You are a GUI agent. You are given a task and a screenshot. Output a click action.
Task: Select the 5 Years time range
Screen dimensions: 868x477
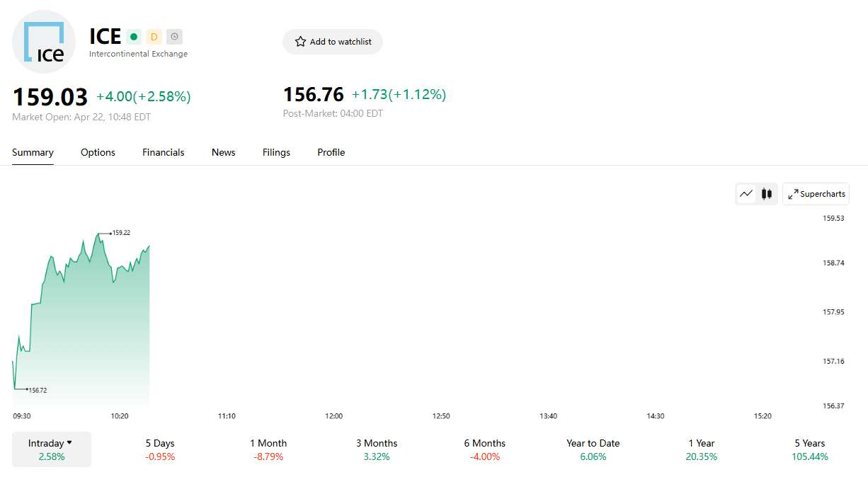click(x=809, y=449)
